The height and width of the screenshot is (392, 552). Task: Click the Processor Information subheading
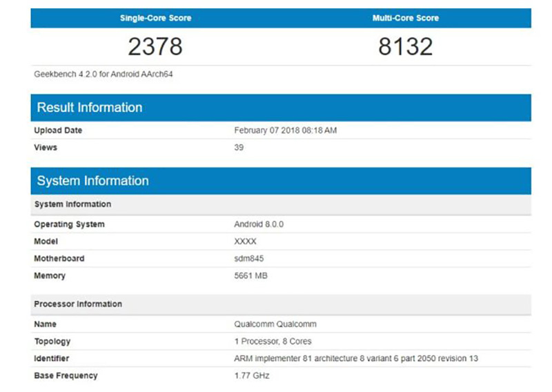[78, 304]
